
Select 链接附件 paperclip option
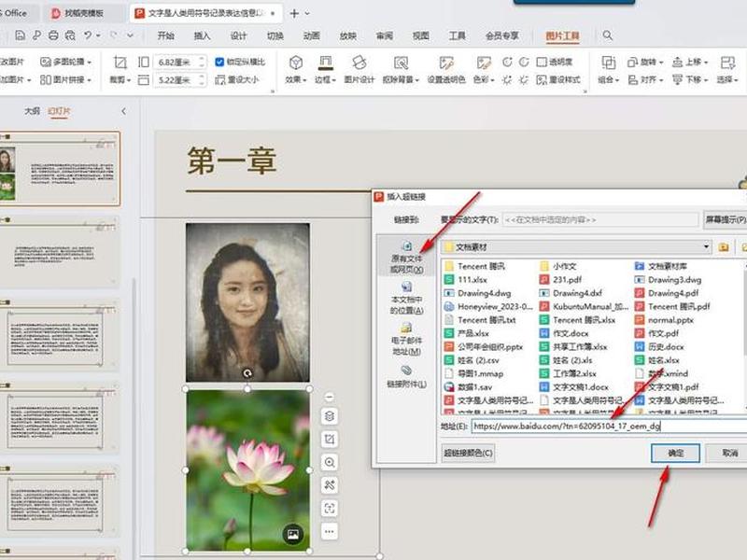406,377
